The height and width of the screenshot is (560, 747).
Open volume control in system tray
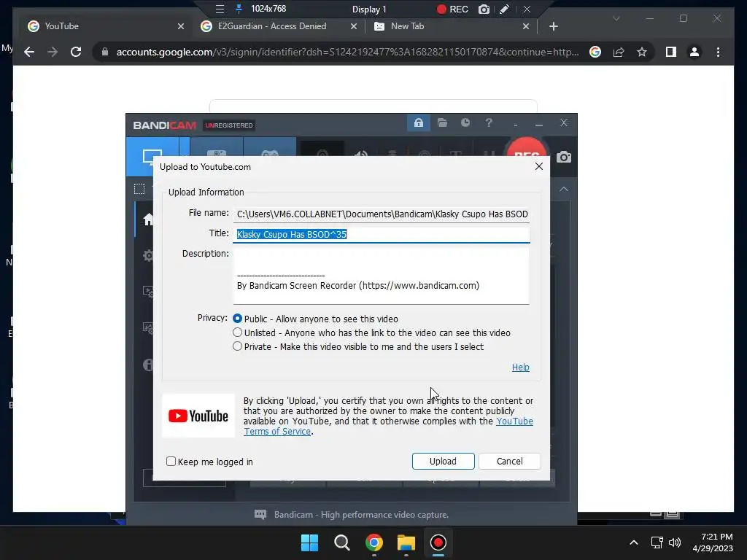coord(675,542)
